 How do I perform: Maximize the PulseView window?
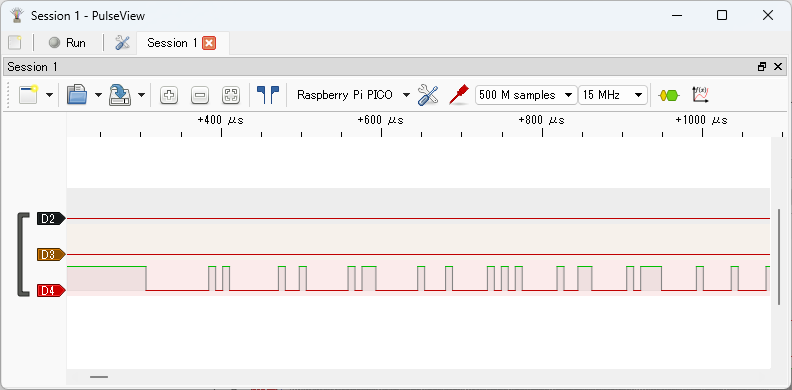722,16
